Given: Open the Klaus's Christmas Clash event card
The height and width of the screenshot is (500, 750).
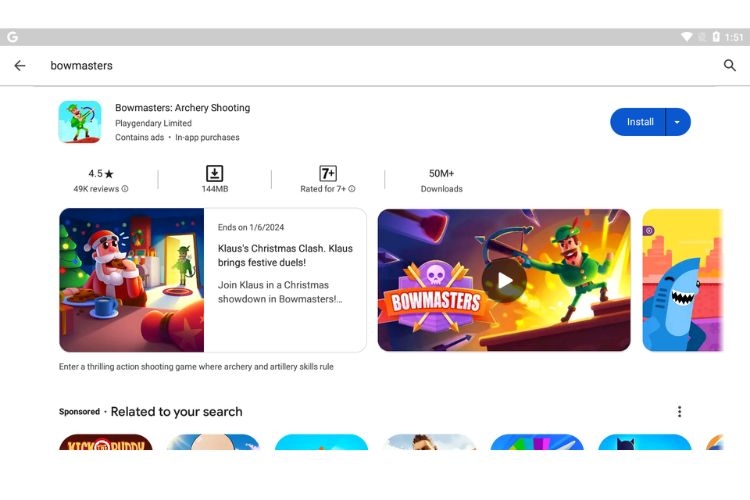Looking at the screenshot, I should 213,280.
